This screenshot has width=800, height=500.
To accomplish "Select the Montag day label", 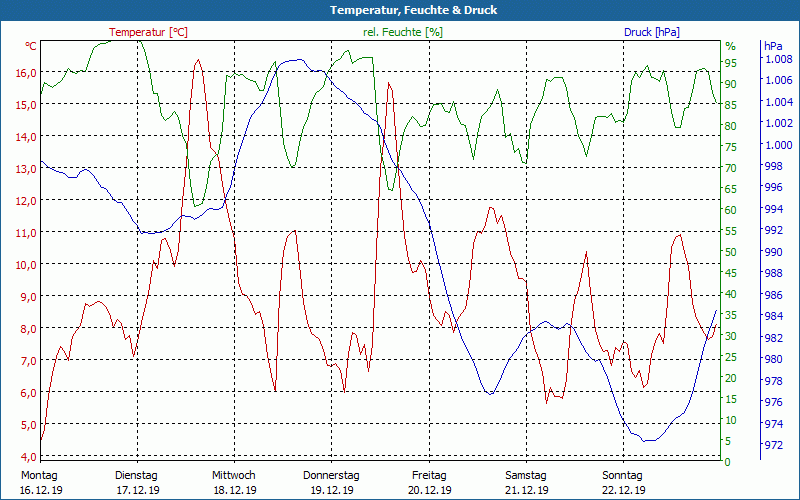I will click(39, 475).
